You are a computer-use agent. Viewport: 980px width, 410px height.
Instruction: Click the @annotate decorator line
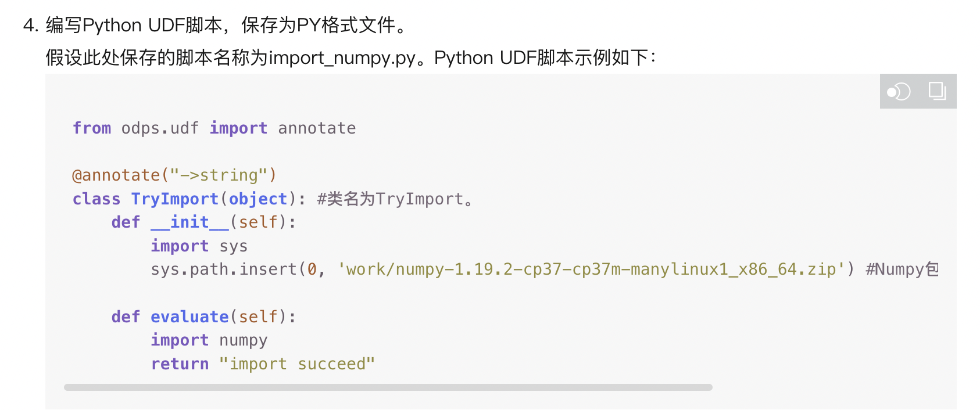click(x=174, y=175)
